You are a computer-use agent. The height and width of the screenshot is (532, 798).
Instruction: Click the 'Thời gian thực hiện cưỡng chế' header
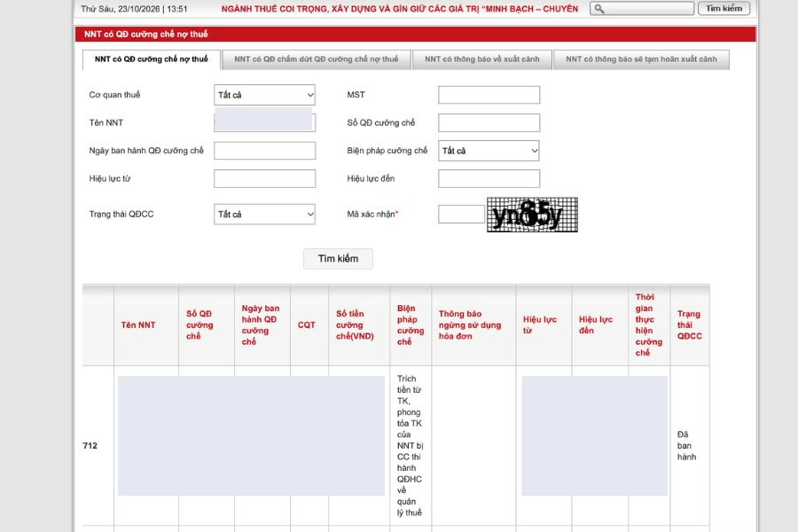pyautogui.click(x=649, y=325)
